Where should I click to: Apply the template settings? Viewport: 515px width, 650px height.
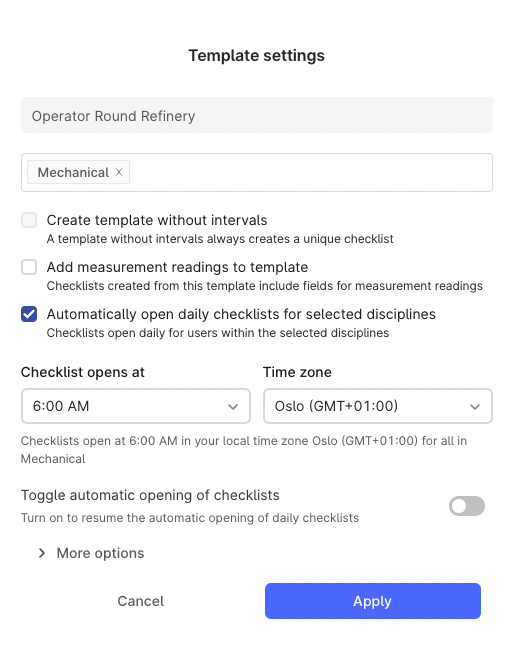click(x=373, y=601)
